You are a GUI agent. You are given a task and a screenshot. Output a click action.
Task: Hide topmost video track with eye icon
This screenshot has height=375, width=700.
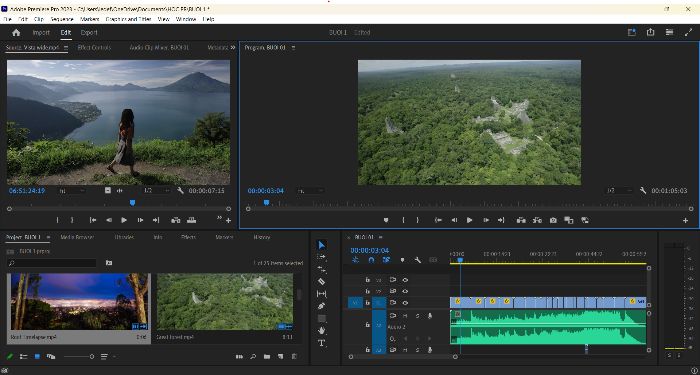tap(405, 280)
